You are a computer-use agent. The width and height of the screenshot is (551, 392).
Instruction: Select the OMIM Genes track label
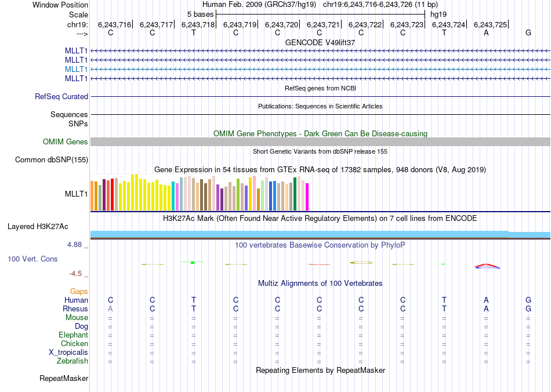[x=66, y=142]
